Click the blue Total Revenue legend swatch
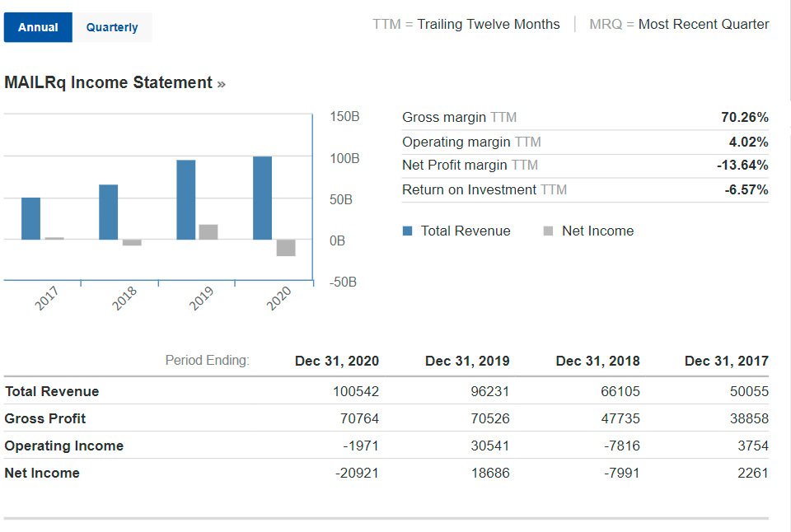 [407, 231]
